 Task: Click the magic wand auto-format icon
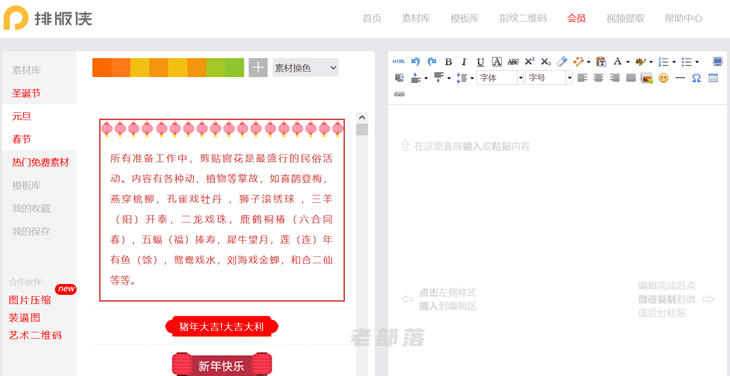579,61
